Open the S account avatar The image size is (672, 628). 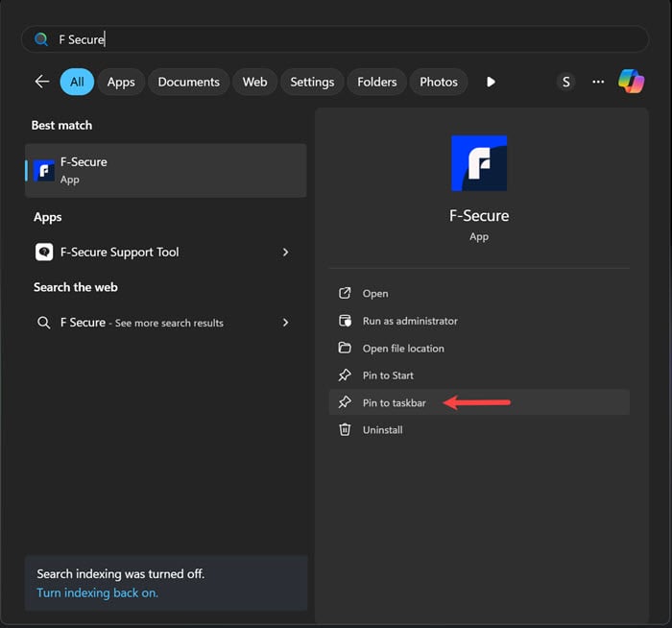(x=565, y=82)
